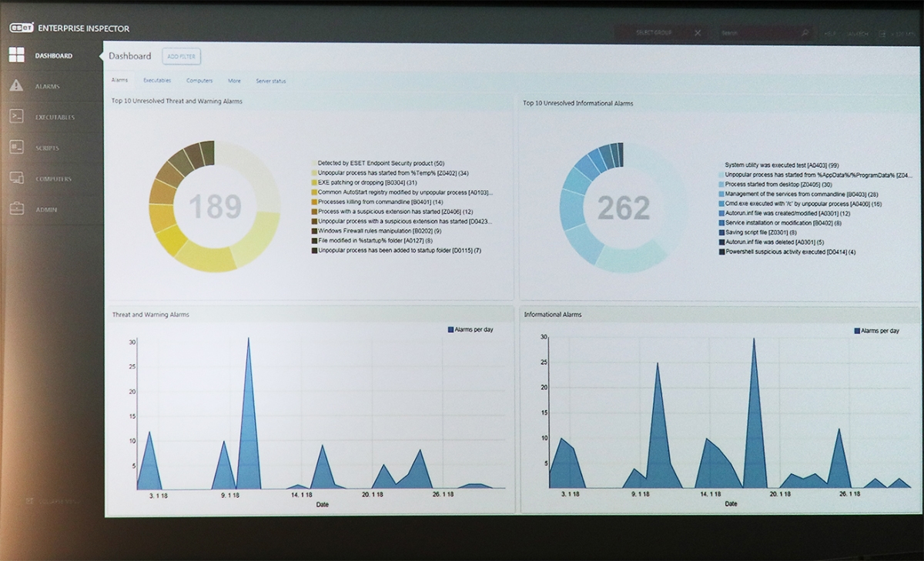Open the Admin briefcase icon
The image size is (924, 561).
(16, 209)
